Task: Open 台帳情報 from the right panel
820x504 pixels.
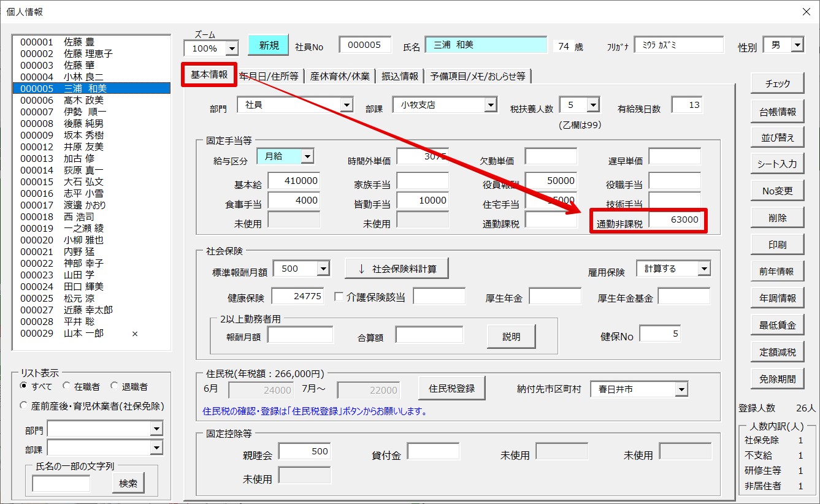Action: click(777, 111)
